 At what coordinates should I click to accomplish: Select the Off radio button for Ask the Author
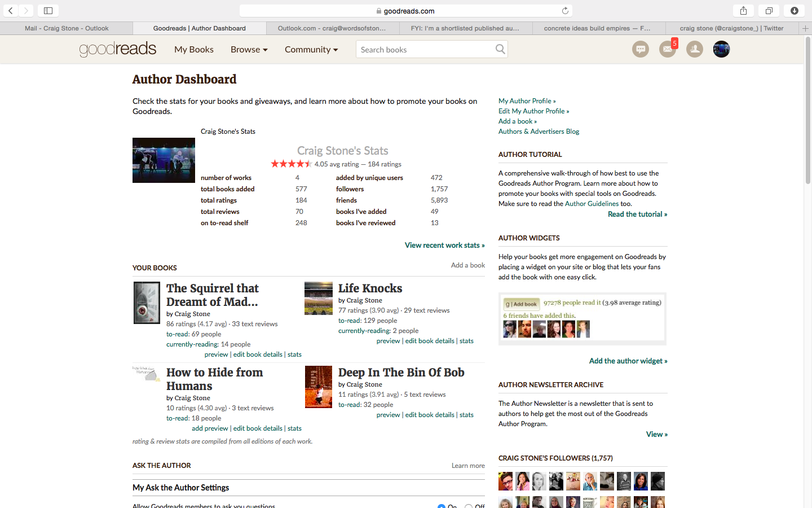(x=469, y=506)
